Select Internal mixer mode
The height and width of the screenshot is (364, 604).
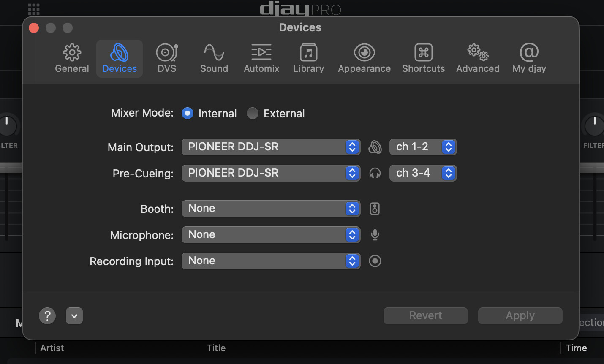click(x=188, y=113)
